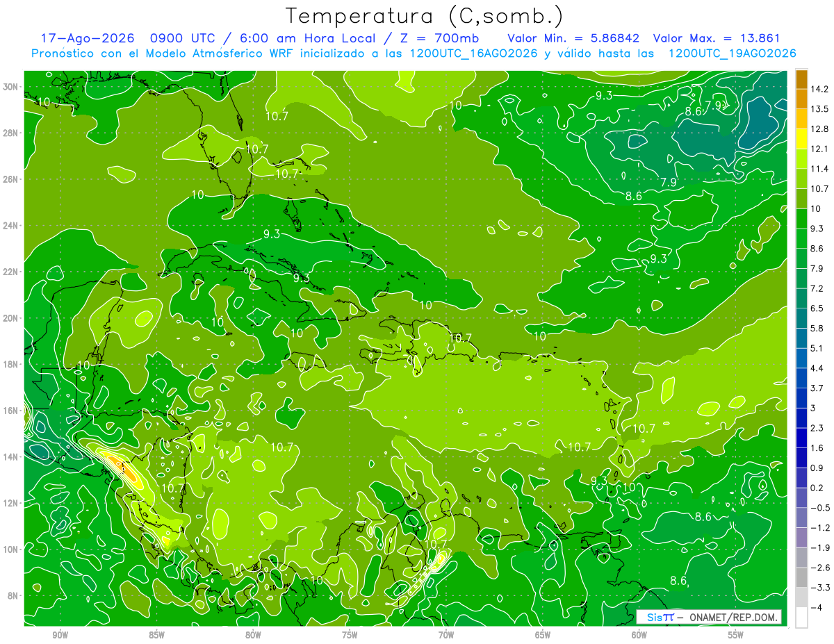Image resolution: width=834 pixels, height=644 pixels.
Task: Click the '1200UTC_19AGO2026' valid-until time text
Action: click(731, 53)
